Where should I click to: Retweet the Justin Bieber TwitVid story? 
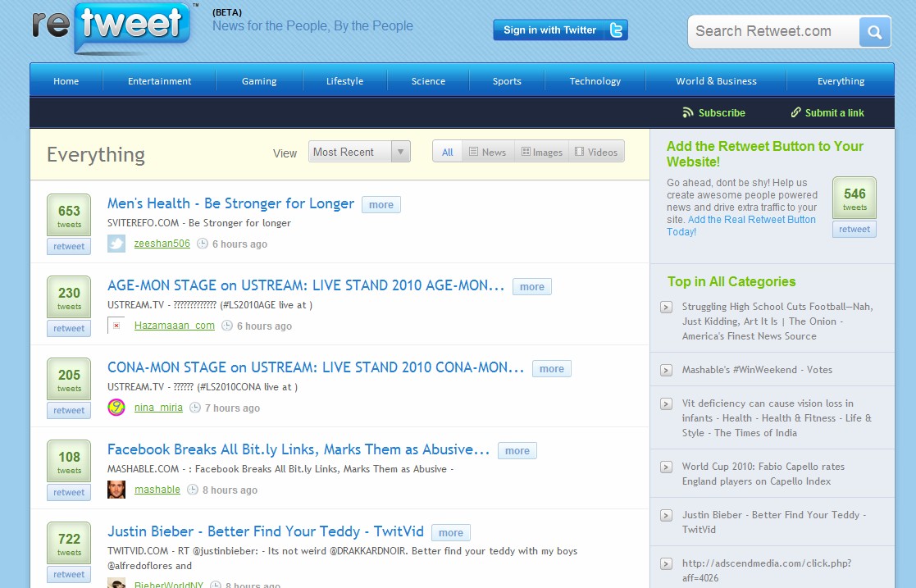tap(69, 574)
